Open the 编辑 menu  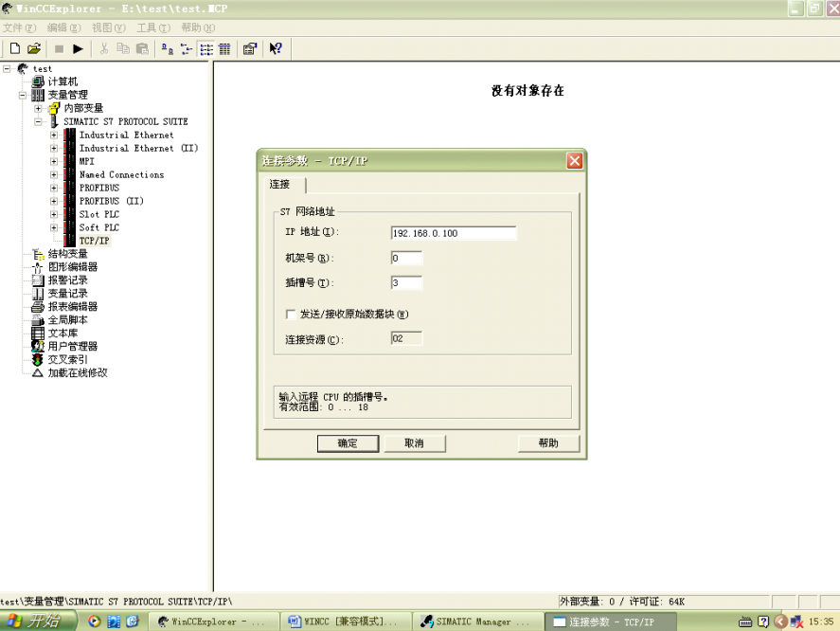pos(63,27)
